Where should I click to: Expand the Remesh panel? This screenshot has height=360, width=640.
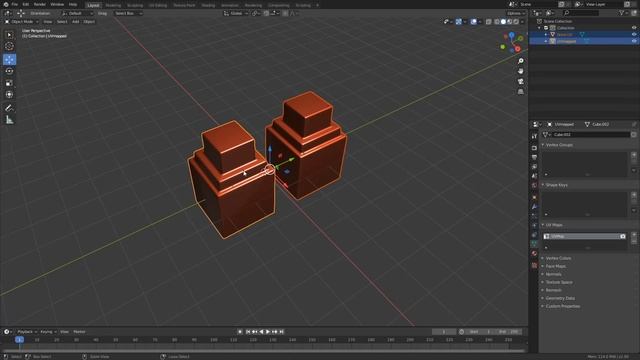click(x=553, y=290)
